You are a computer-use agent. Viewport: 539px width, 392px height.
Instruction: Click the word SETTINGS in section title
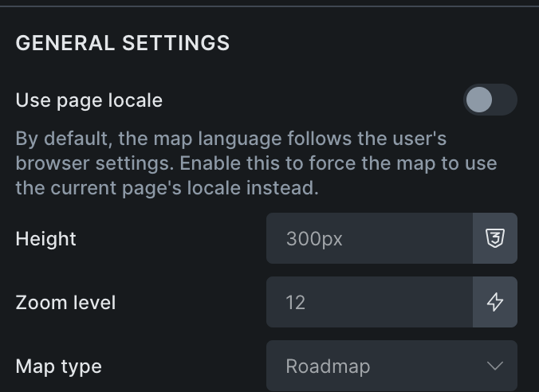[x=175, y=43]
